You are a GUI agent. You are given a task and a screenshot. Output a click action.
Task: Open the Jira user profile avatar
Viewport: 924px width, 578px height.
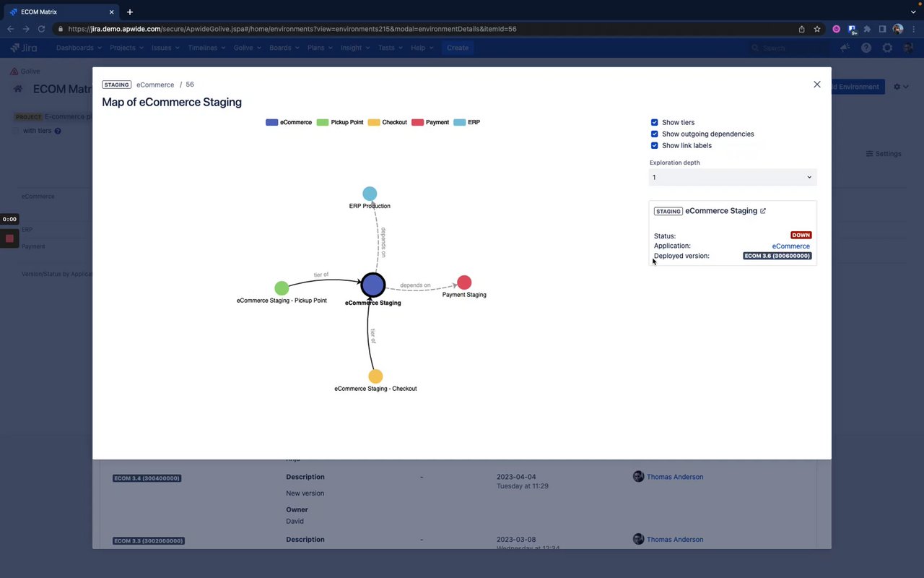coord(907,48)
